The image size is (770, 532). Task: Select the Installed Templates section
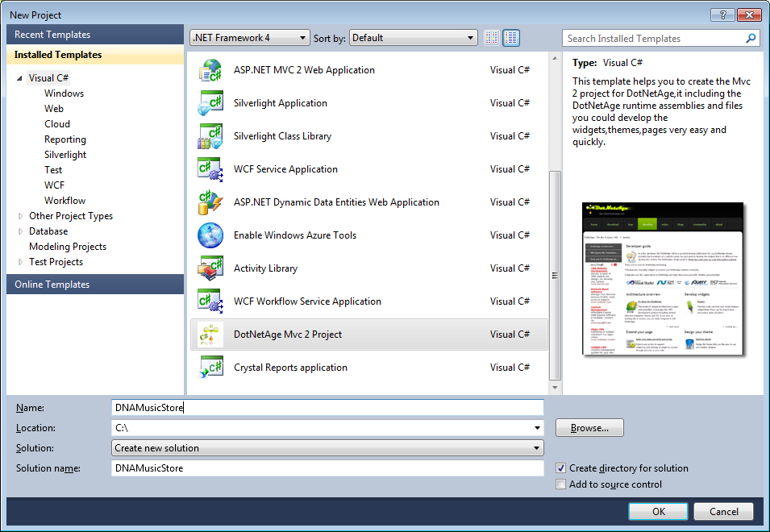click(95, 55)
